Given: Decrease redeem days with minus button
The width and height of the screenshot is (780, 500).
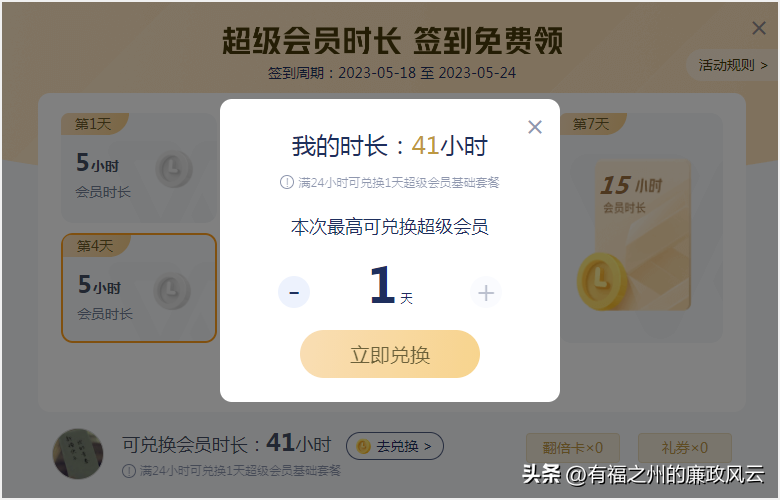Looking at the screenshot, I should click(x=294, y=292).
